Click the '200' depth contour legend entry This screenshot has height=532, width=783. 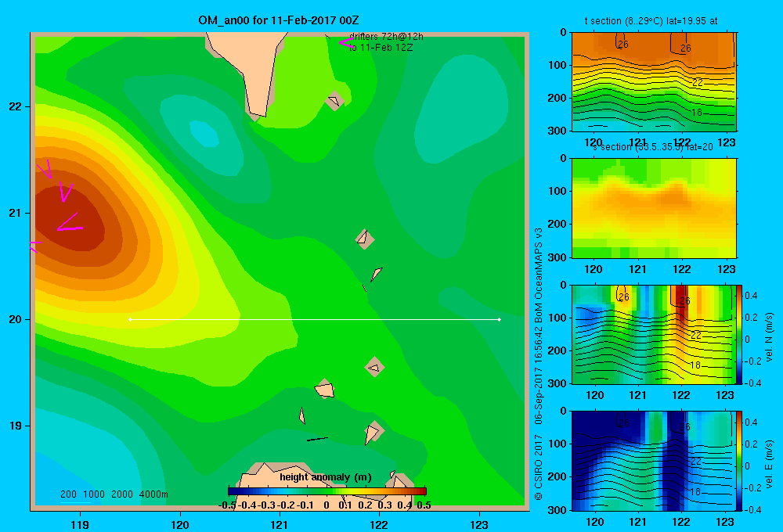coord(68,494)
